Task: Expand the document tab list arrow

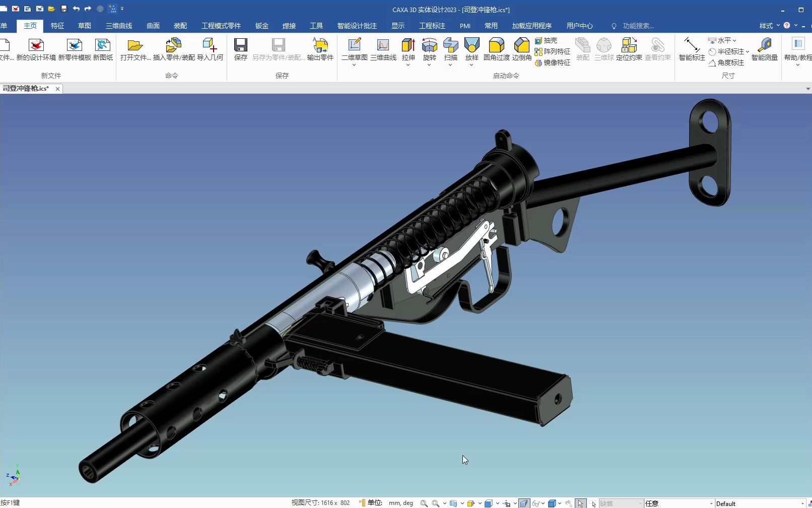Action: [x=808, y=89]
